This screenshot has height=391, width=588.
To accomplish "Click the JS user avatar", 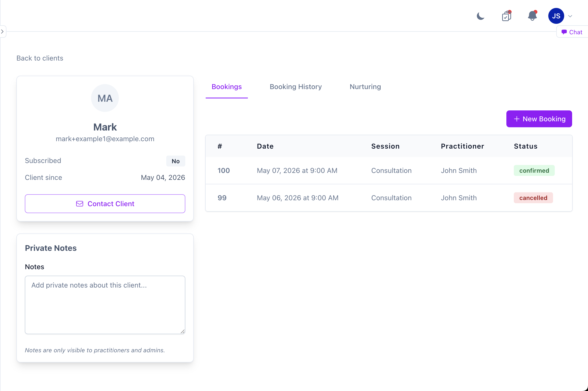I will (x=556, y=16).
